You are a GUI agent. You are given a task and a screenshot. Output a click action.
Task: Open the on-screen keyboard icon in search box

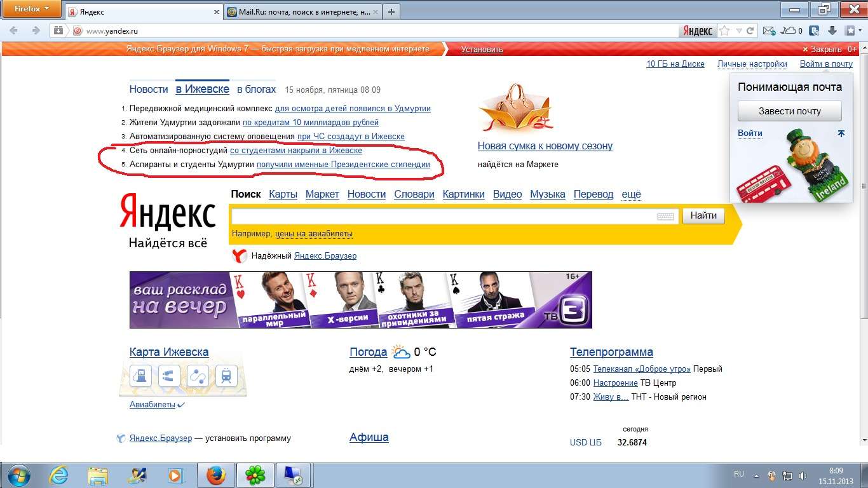point(665,217)
